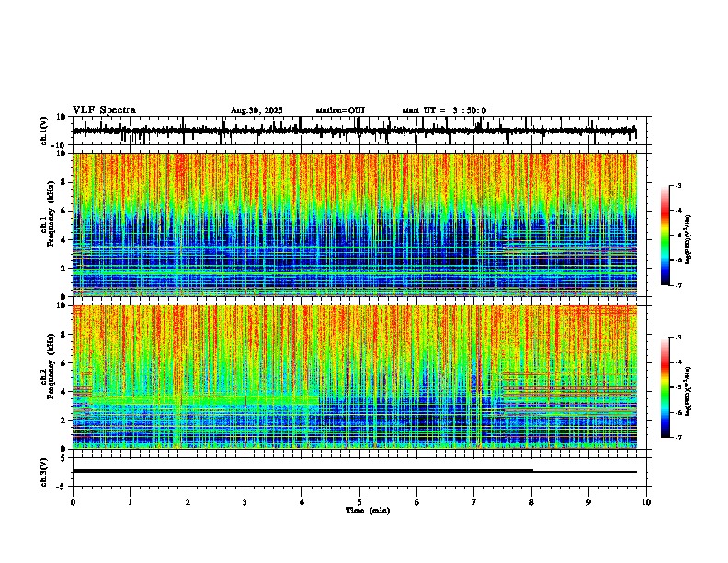Screen dimensions: 728x563
Task: Click the "start UT = 3 :50: 0" text
Action: click(x=444, y=110)
